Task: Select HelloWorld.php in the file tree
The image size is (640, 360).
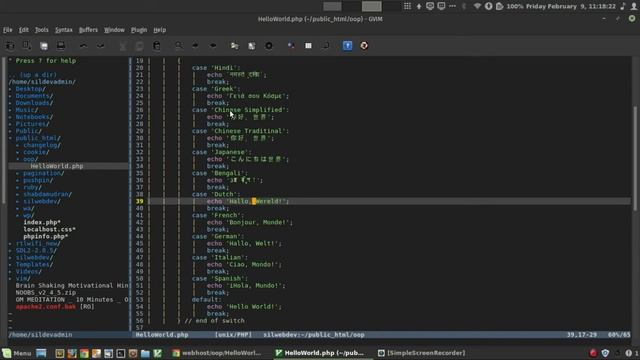Action: coord(57,166)
